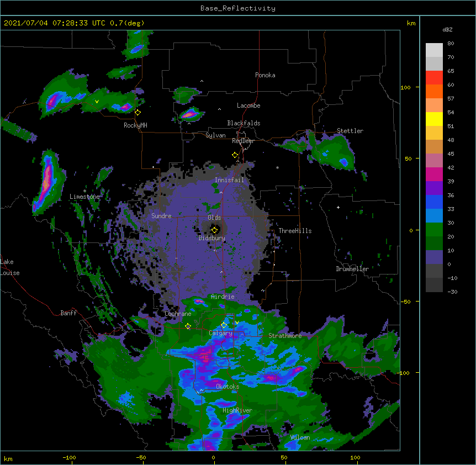
Task: Click the km unit label at bottom left
Action: (8, 459)
